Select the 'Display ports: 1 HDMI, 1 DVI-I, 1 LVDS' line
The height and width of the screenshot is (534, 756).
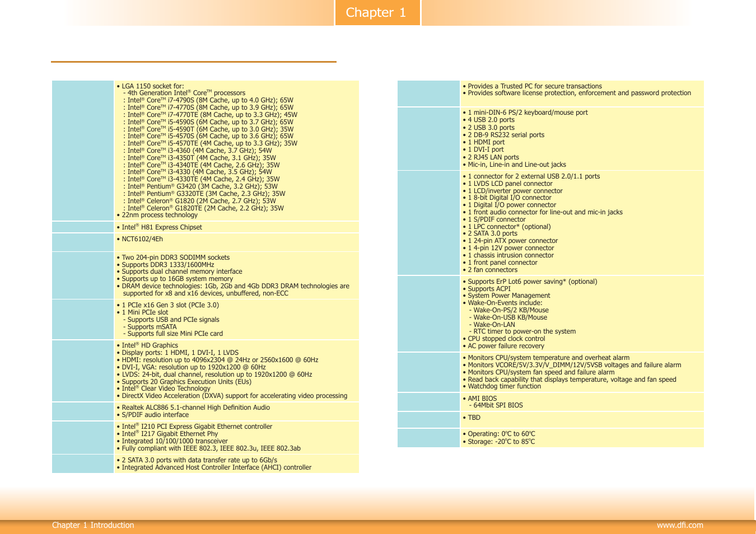178,353
